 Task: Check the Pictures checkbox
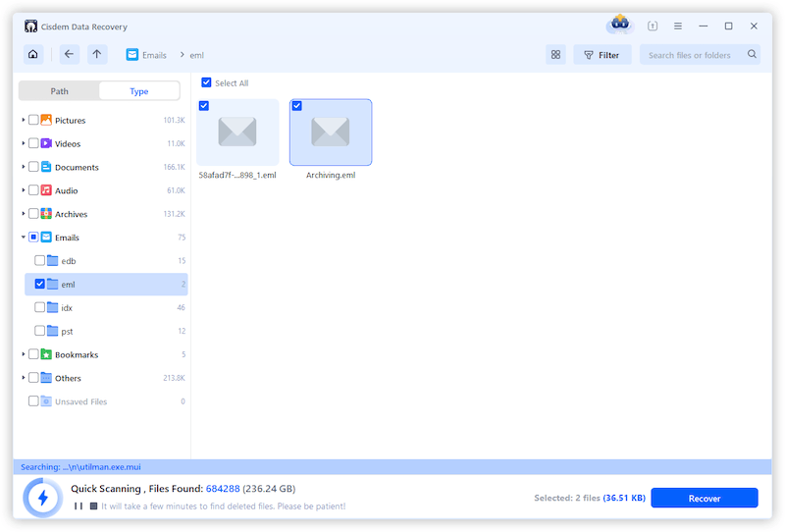coord(33,120)
